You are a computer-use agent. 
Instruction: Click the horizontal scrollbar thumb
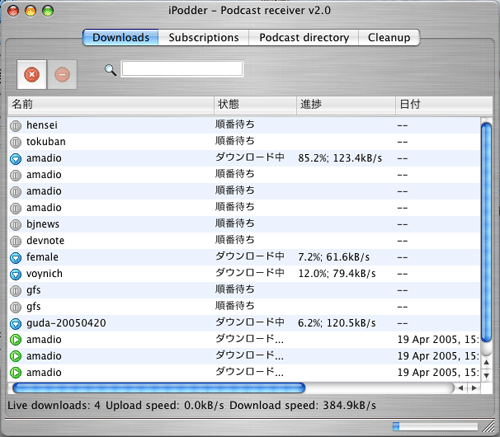click(159, 388)
